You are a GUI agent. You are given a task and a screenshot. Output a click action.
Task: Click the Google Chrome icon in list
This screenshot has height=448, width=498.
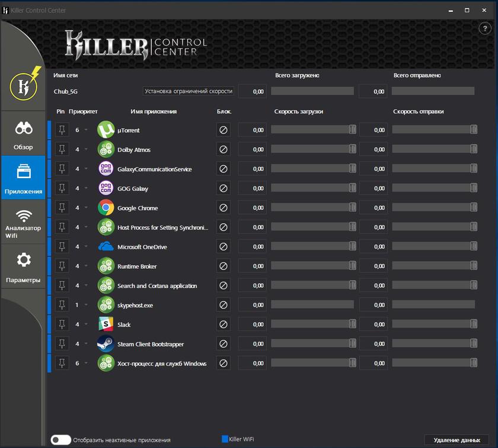[x=106, y=208]
